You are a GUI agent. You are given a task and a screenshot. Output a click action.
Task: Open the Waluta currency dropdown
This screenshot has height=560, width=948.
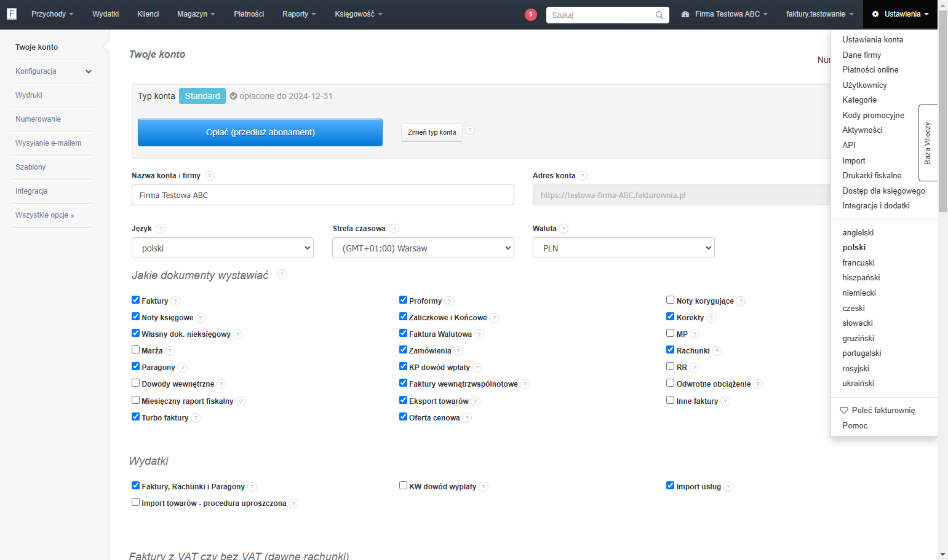click(x=624, y=248)
